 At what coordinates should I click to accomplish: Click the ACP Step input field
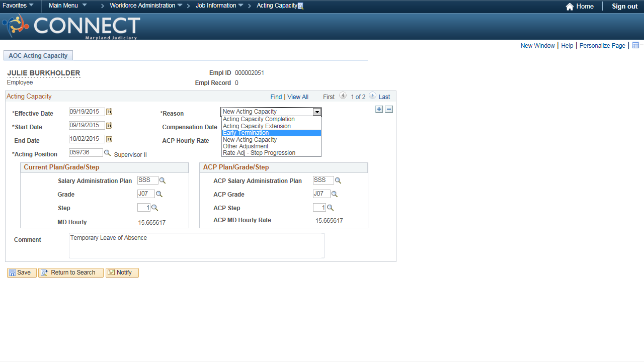pyautogui.click(x=319, y=208)
